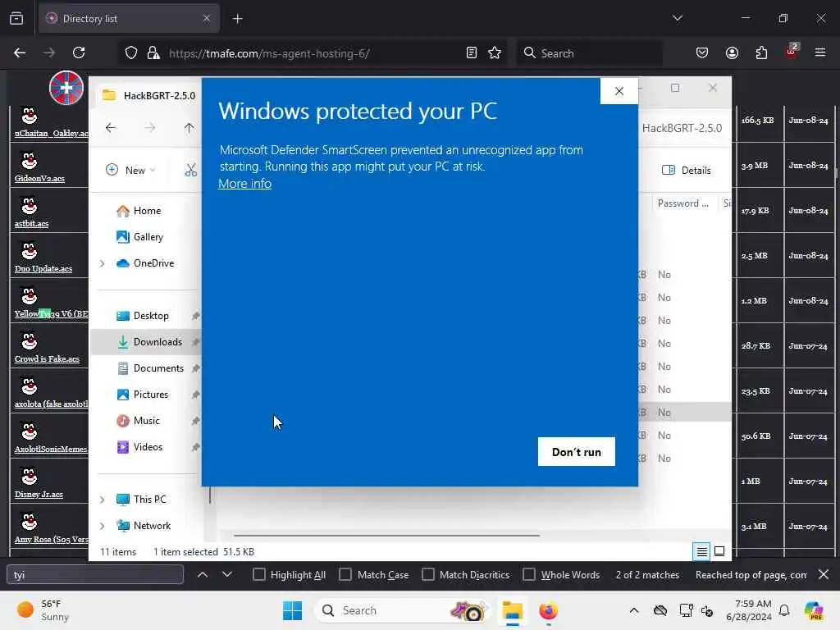Open the Windows Start menu

click(293, 610)
